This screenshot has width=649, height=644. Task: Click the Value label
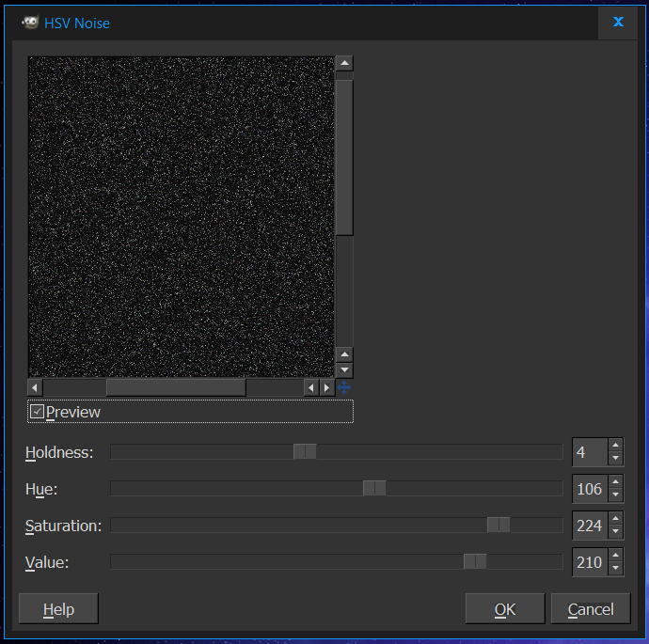pos(47,562)
